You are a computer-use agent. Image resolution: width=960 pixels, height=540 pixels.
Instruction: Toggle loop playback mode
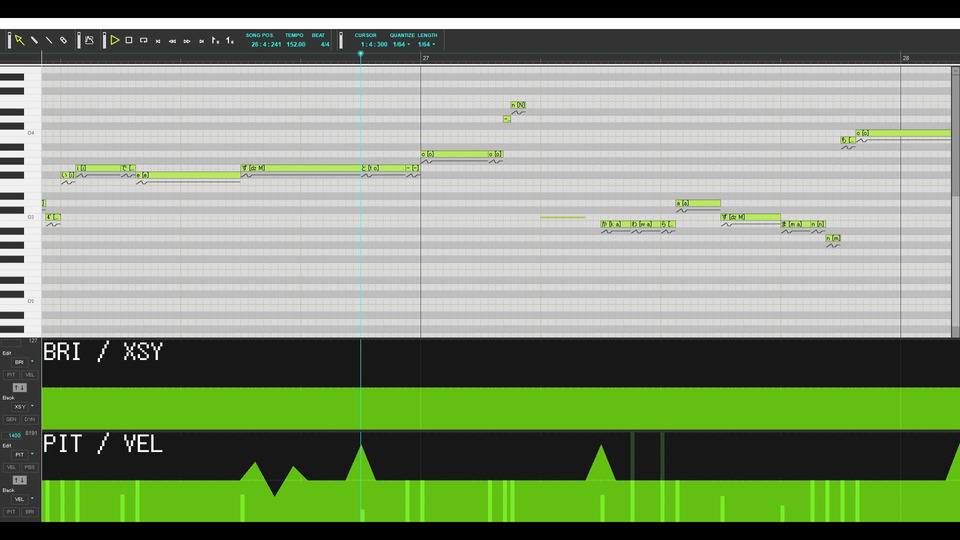click(143, 40)
